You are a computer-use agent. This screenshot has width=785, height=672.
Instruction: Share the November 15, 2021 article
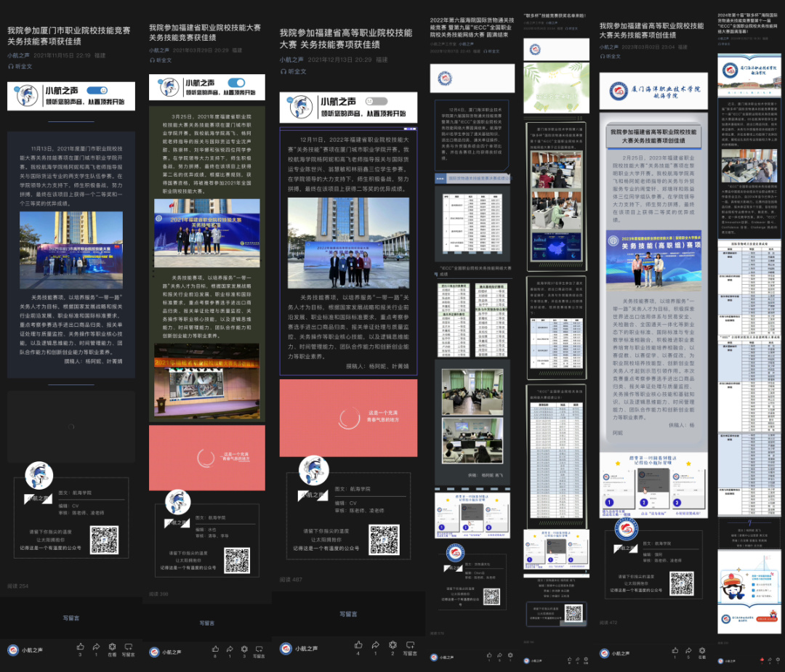(96, 645)
